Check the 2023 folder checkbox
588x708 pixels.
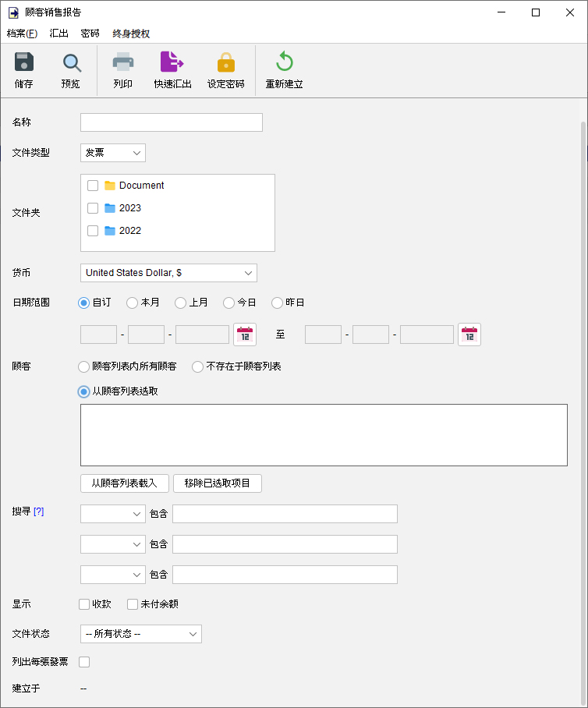click(x=93, y=208)
